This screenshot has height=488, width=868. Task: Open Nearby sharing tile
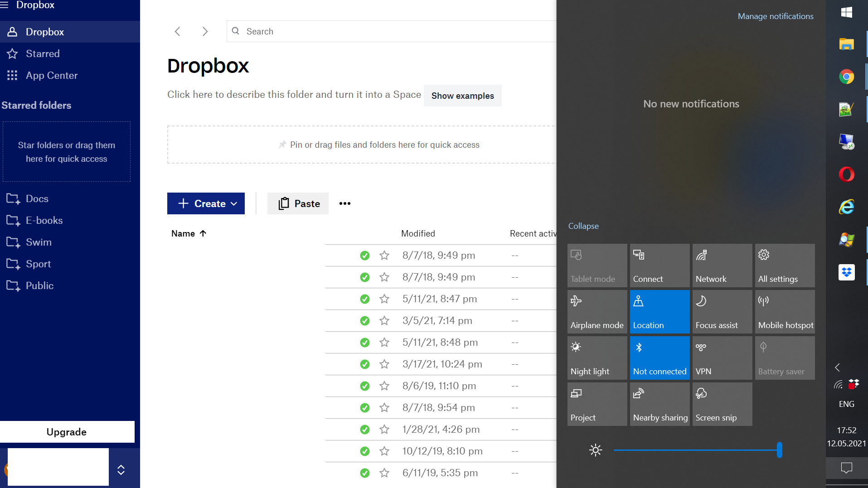[659, 404]
